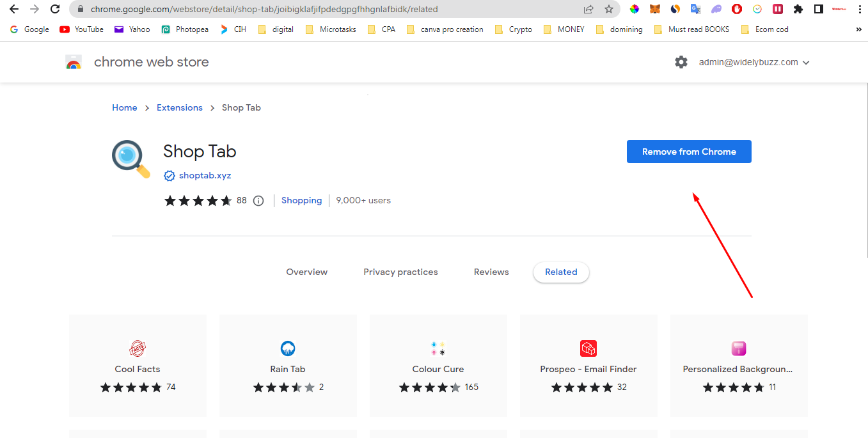Open the Privacy practices tab

click(x=400, y=272)
